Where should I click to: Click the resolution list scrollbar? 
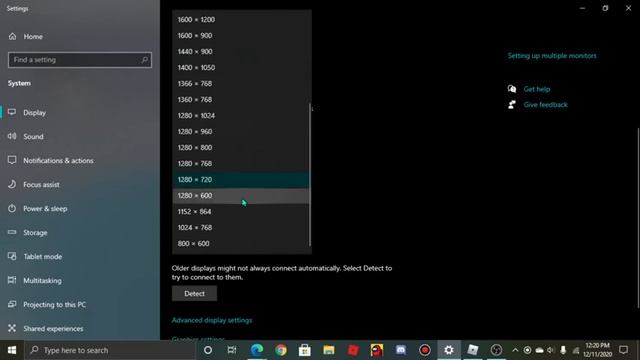tap(311, 175)
